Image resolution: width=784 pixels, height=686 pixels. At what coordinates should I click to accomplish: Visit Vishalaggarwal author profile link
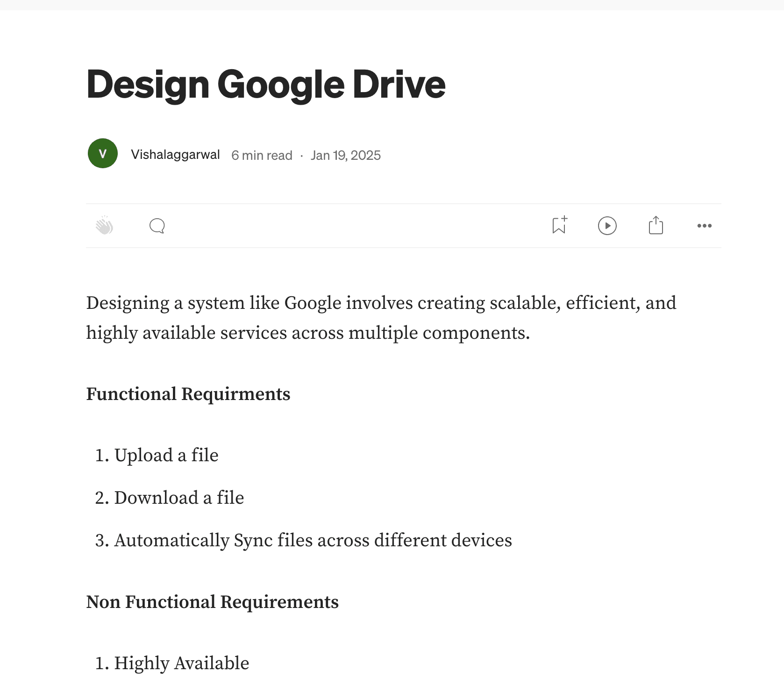175,155
